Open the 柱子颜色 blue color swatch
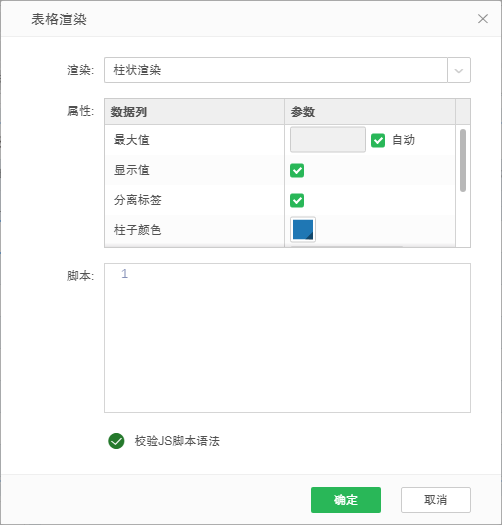Viewport: 502px width, 525px height. point(303,230)
